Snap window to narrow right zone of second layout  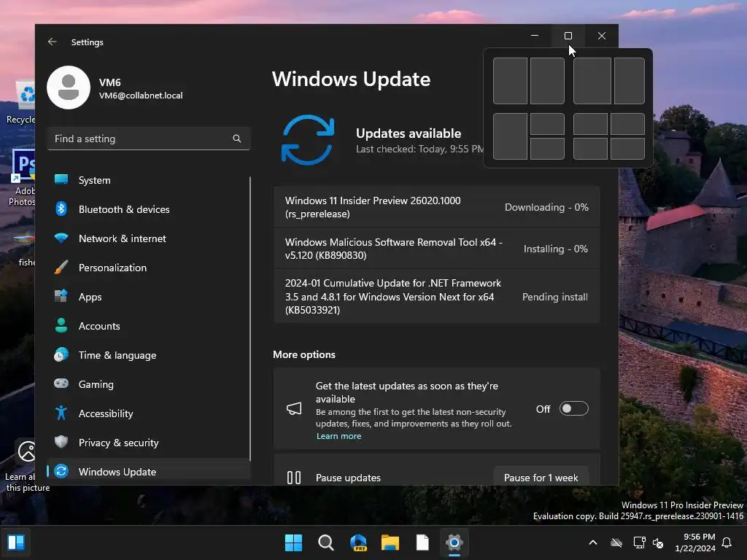630,81
